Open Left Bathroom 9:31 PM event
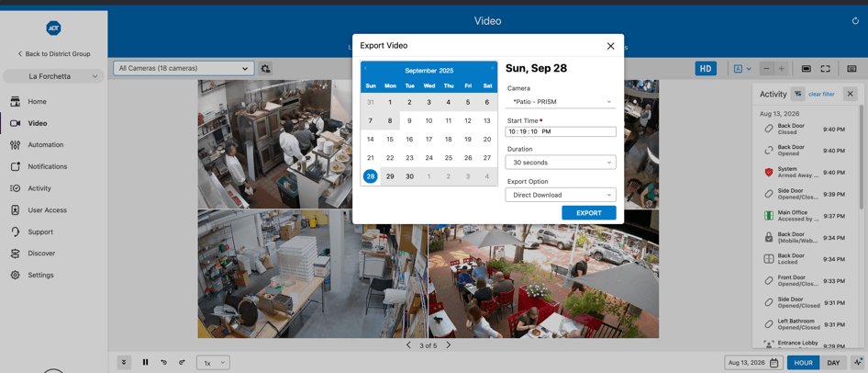Viewport: 868px width, 373px height. (x=806, y=323)
